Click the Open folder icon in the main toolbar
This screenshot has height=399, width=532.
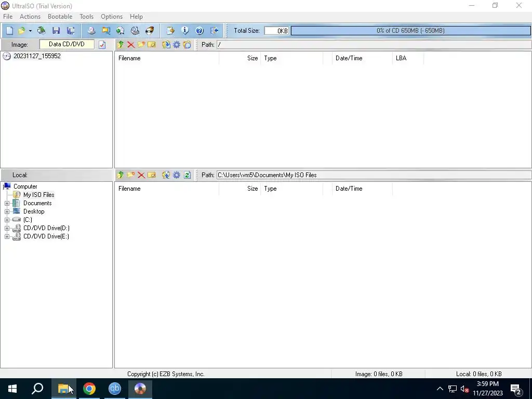click(x=21, y=31)
